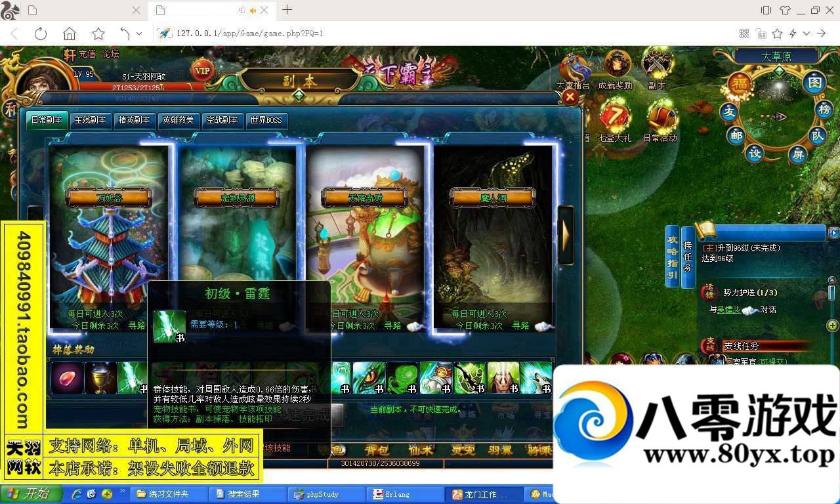Screen dimensions: 840x504
Task: Click the 充值 recharge link
Action: (87, 54)
